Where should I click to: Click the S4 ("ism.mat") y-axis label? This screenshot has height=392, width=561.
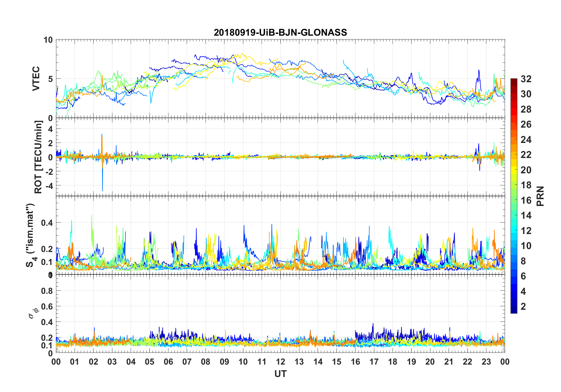click(x=31, y=235)
